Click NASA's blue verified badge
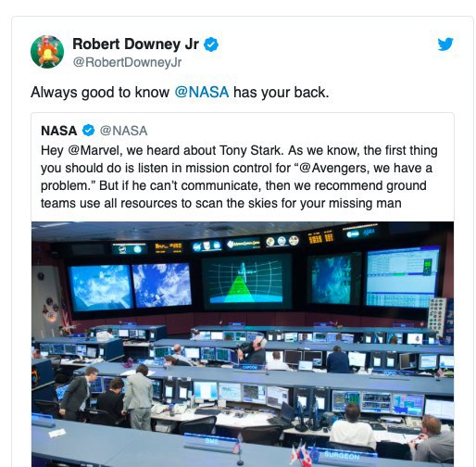 point(88,131)
